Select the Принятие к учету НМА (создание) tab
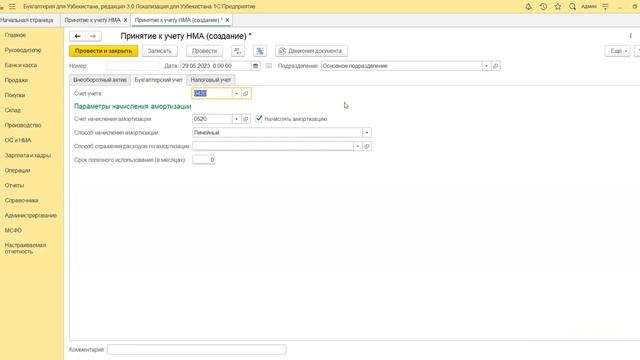Screen dimensions: 640x360 pos(178,20)
